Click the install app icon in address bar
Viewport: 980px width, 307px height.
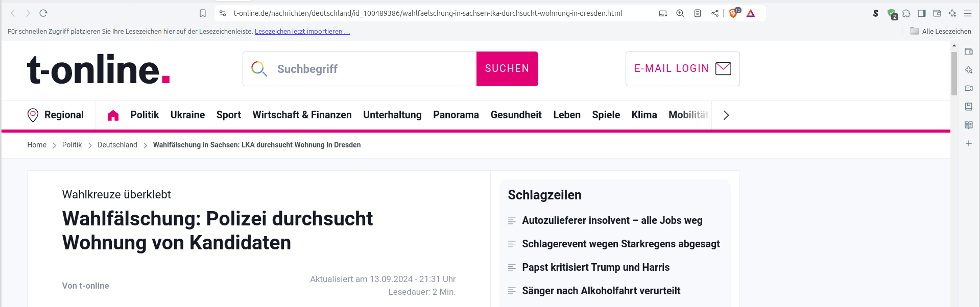[663, 13]
